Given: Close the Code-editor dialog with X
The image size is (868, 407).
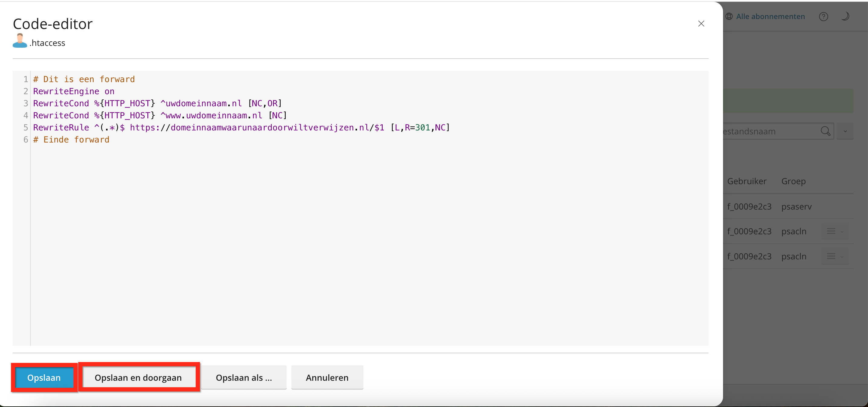Looking at the screenshot, I should tap(701, 24).
